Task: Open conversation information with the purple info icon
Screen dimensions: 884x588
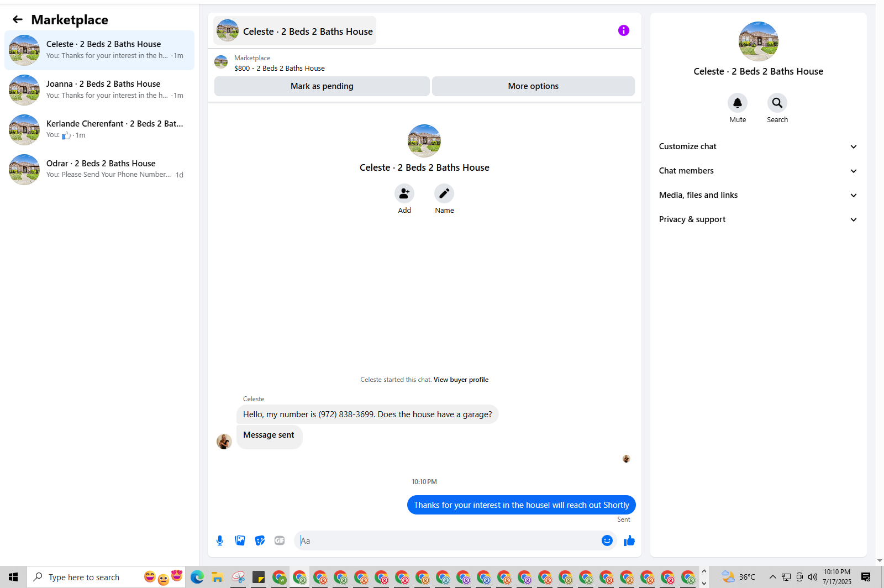Action: (x=624, y=30)
